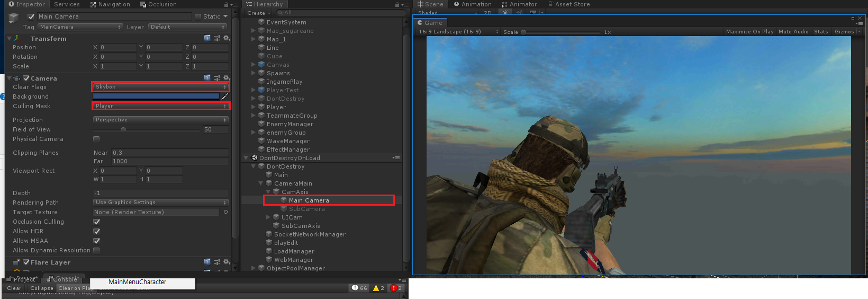Screen dimensions: 868x299
Task: Click Transform component axes icon
Action: point(18,38)
